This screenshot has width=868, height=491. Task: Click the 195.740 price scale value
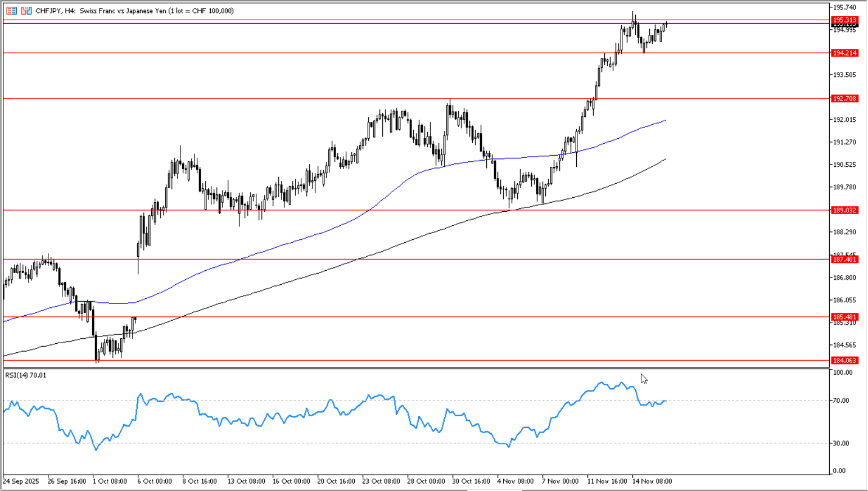tap(844, 7)
